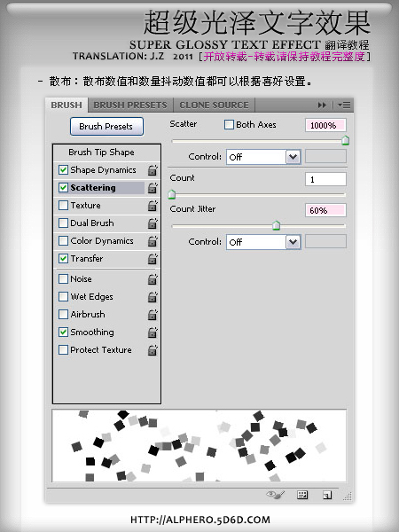The width and height of the screenshot is (399, 532).
Task: Enable the Airbrush checkbox
Action: coord(63,314)
